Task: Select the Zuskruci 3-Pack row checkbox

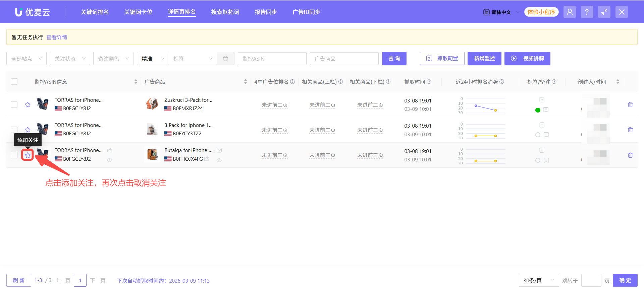Action: (x=14, y=105)
